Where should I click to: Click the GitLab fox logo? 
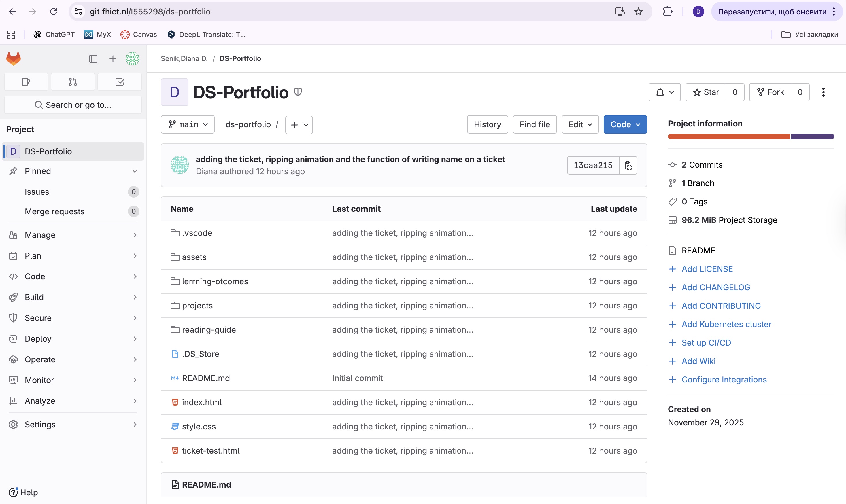(x=14, y=58)
